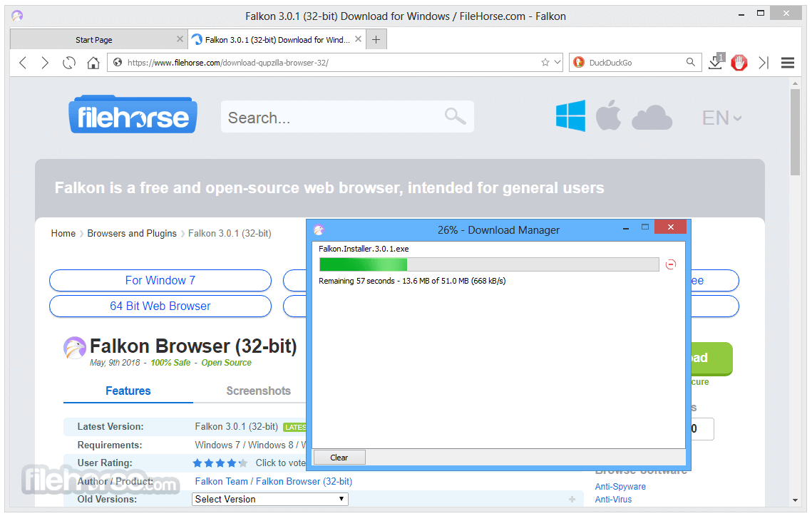The height and width of the screenshot is (516, 812).
Task: Minimize the Download Manager window
Action: tap(625, 228)
